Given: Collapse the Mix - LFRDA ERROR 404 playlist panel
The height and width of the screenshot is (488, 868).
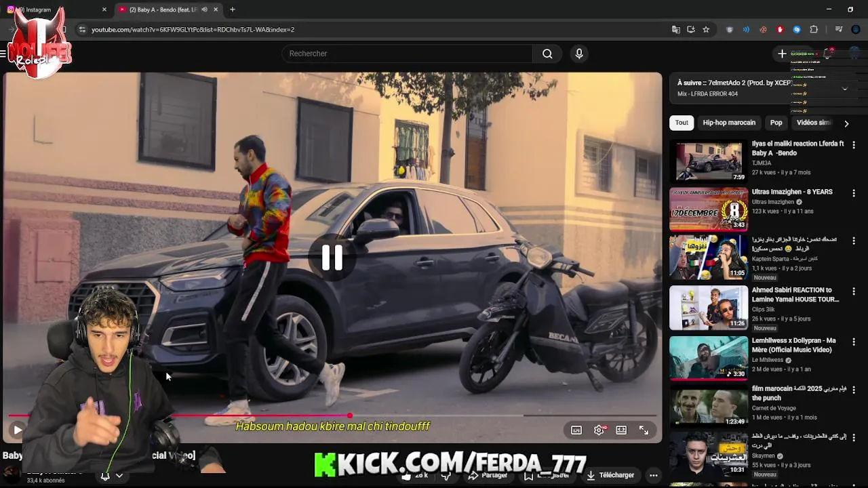Looking at the screenshot, I should [x=844, y=88].
